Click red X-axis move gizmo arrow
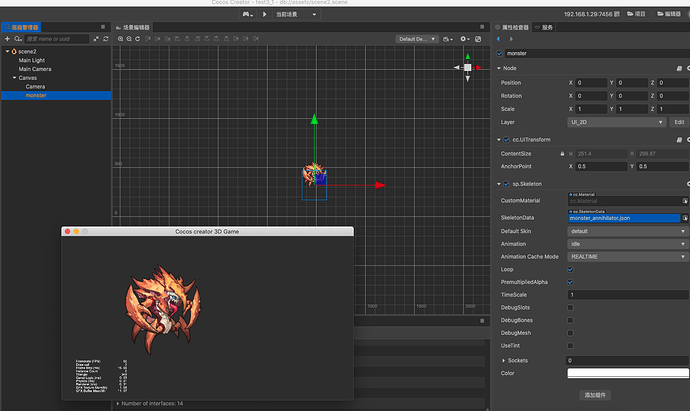The height and width of the screenshot is (411, 690). click(380, 185)
